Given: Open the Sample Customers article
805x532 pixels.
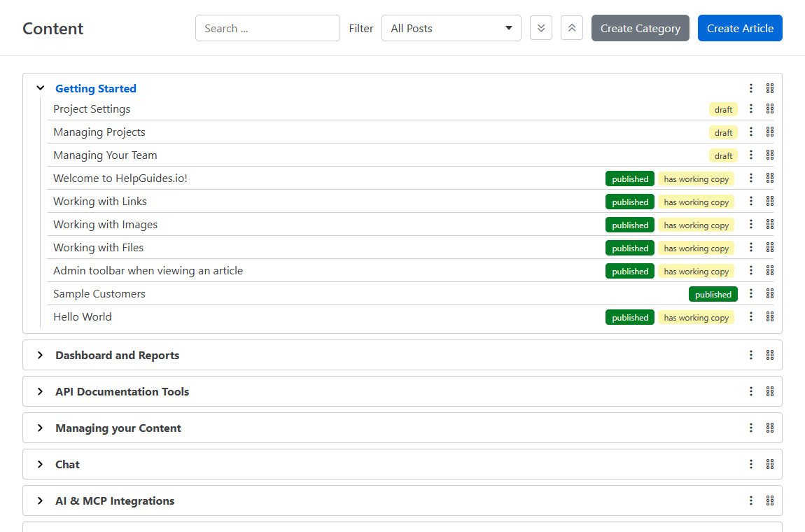Looking at the screenshot, I should (99, 294).
